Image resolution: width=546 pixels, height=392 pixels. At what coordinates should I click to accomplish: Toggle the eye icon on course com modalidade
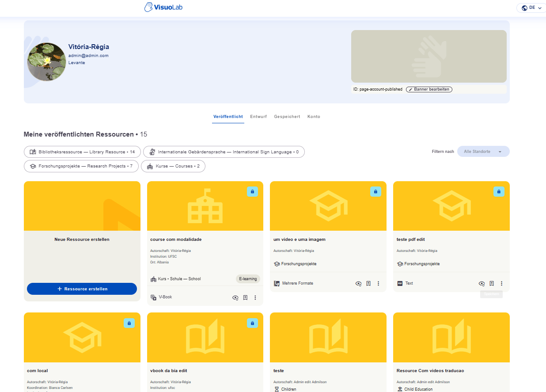coord(235,297)
